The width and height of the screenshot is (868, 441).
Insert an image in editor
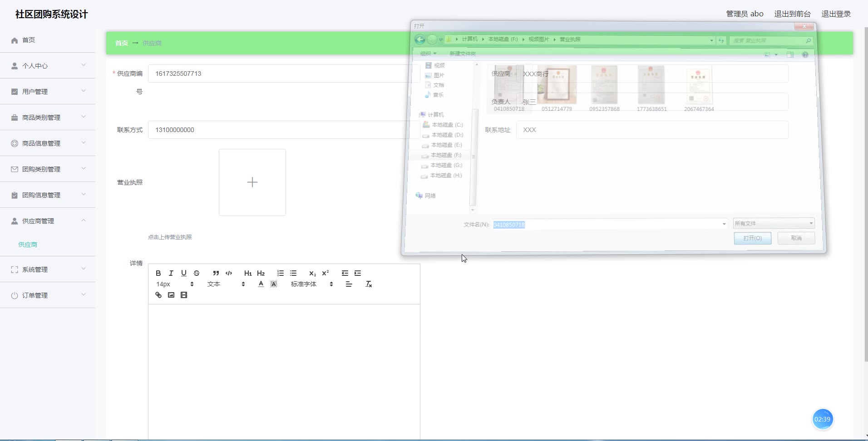171,295
